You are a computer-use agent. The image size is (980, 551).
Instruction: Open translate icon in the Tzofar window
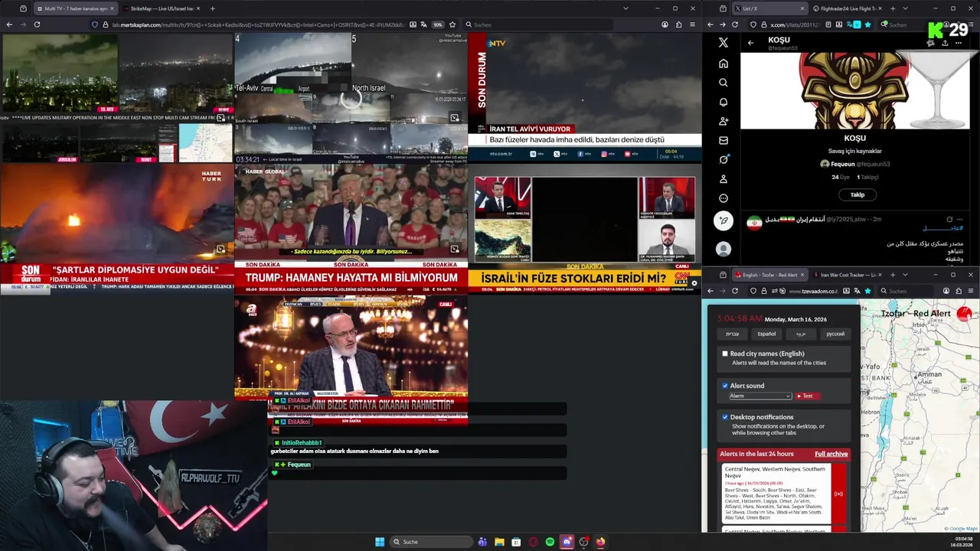(x=856, y=291)
